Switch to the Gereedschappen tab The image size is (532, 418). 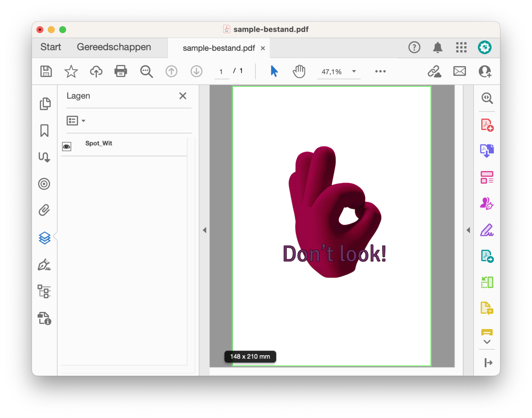(114, 47)
